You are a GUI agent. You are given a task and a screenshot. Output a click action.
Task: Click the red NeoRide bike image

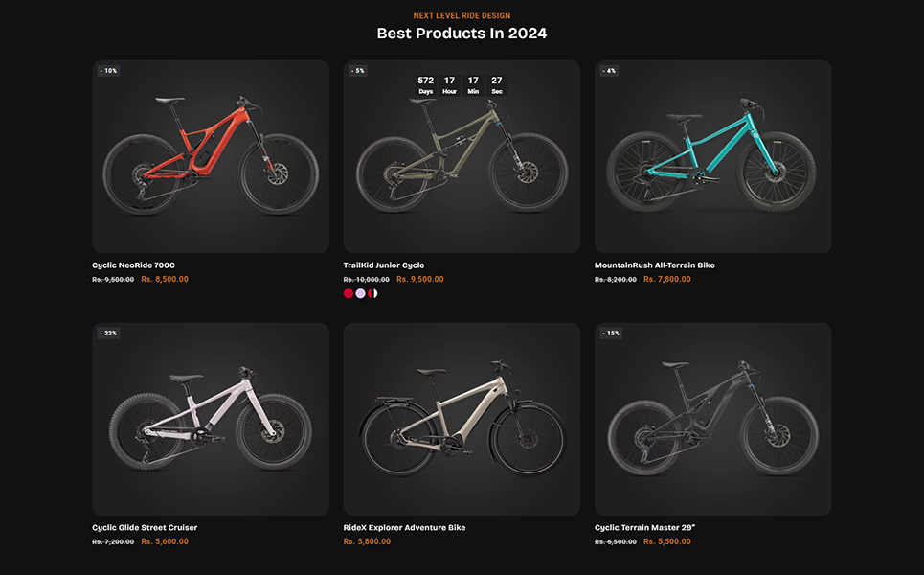click(x=210, y=158)
